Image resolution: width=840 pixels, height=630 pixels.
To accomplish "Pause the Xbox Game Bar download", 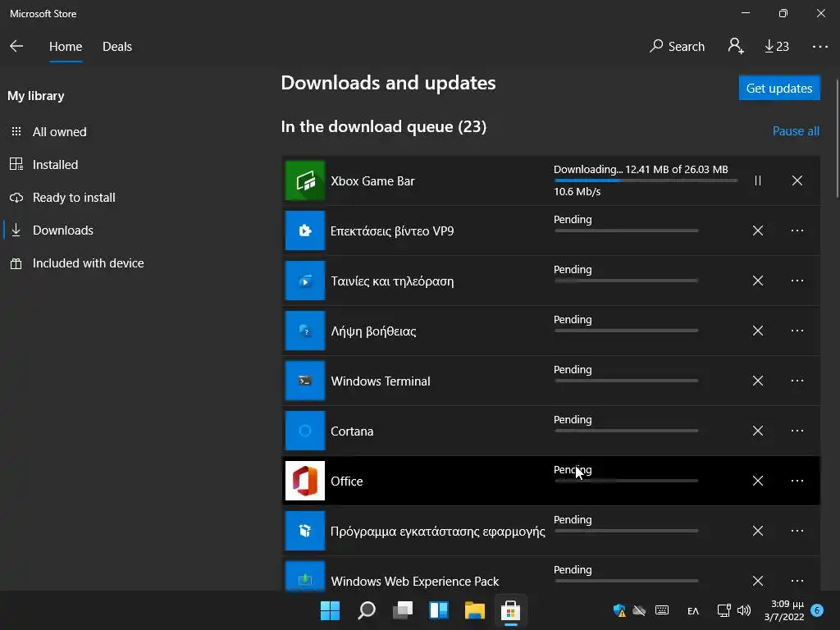I will coord(757,180).
